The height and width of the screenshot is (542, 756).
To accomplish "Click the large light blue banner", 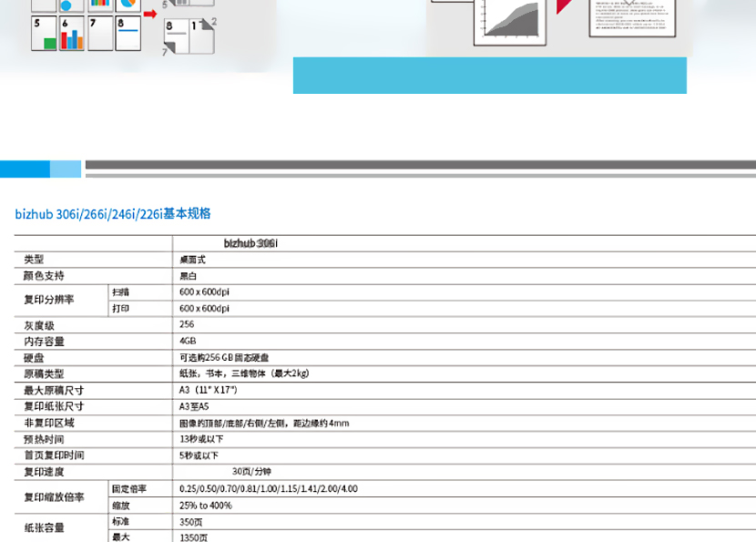I will 489,75.
